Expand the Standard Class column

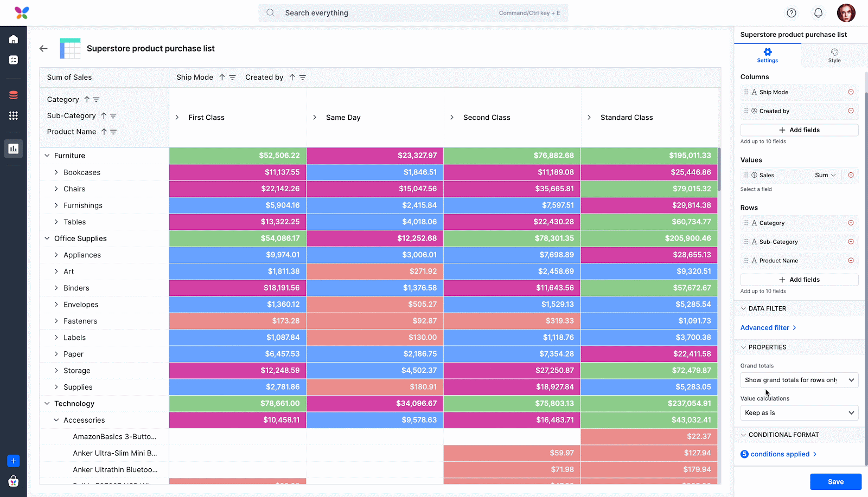click(589, 117)
